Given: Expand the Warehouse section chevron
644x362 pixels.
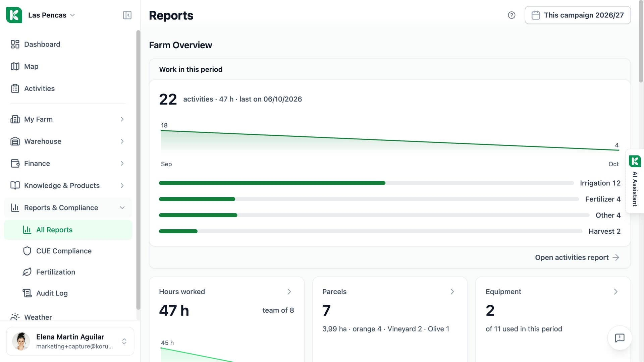Looking at the screenshot, I should pos(122,141).
